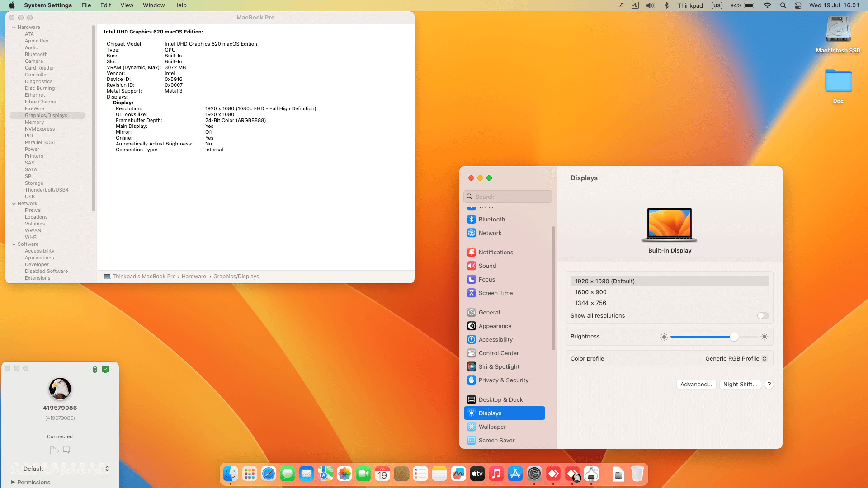The image size is (868, 488).
Task: Open the View menu
Action: tap(127, 5)
